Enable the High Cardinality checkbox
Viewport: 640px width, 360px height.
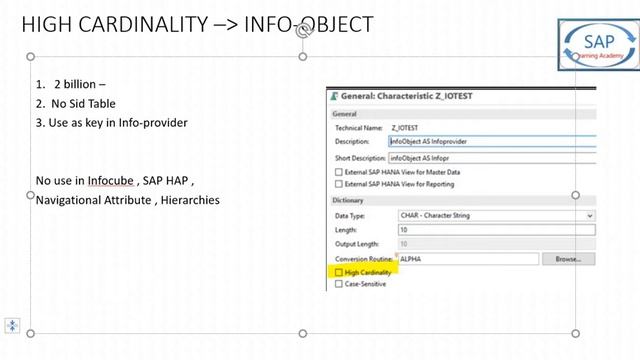tap(339, 272)
